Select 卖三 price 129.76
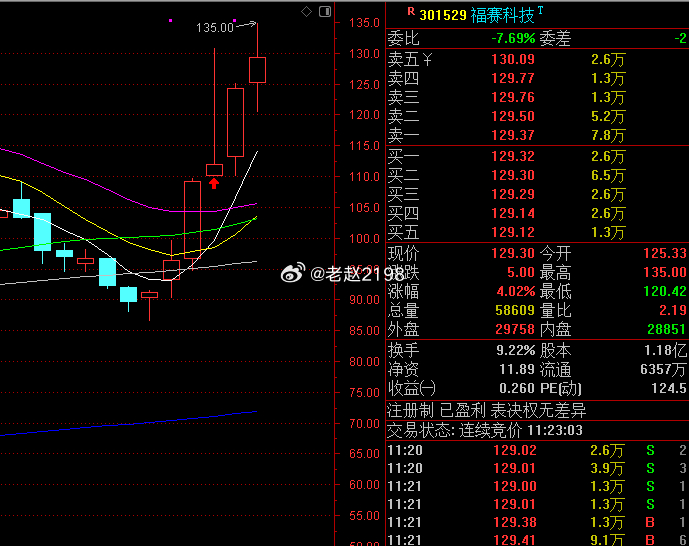Image resolution: width=689 pixels, height=546 pixels. 513,97
